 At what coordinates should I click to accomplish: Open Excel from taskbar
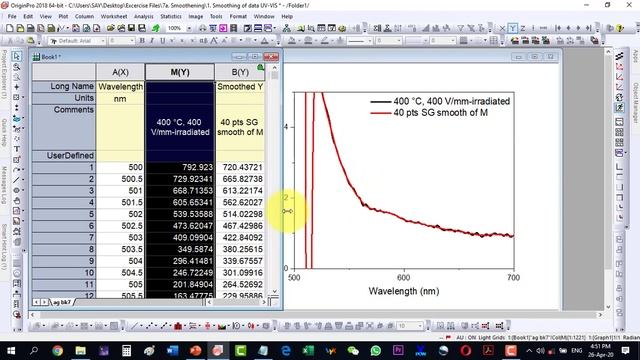point(308,351)
